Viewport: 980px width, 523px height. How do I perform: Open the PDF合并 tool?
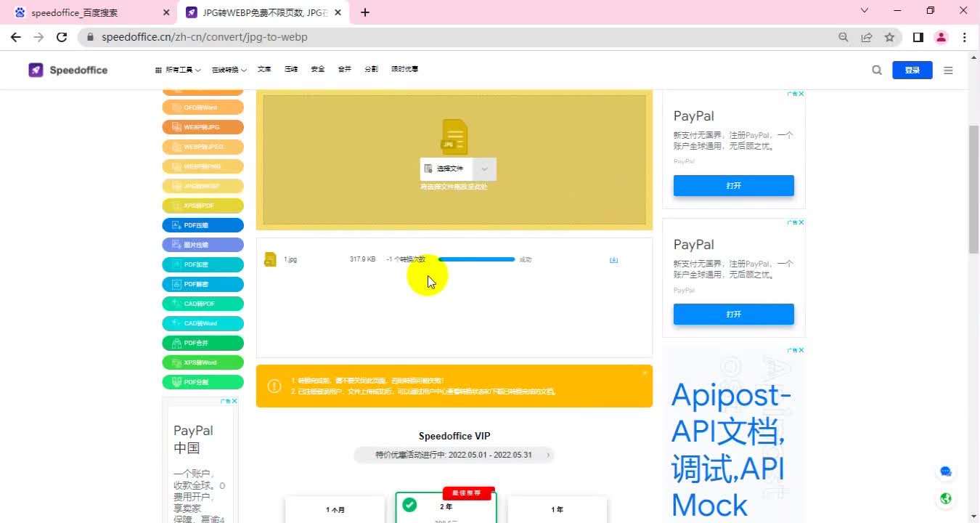point(203,342)
